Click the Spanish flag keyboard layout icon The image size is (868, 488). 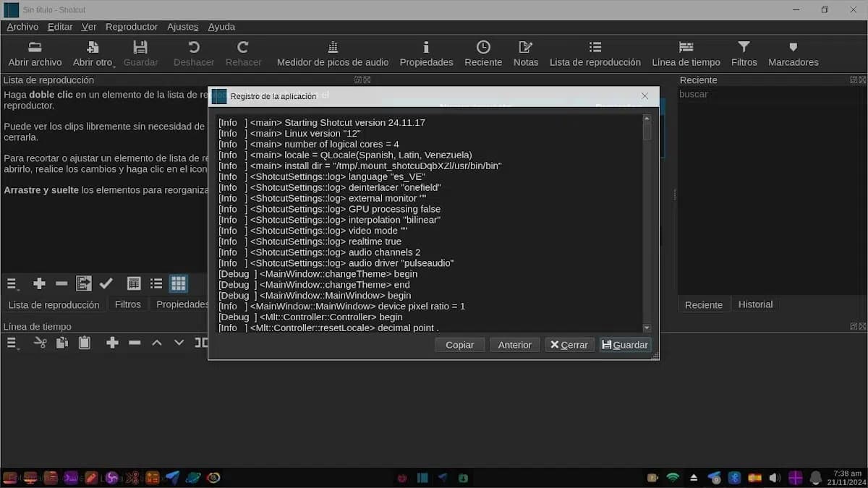(x=754, y=477)
